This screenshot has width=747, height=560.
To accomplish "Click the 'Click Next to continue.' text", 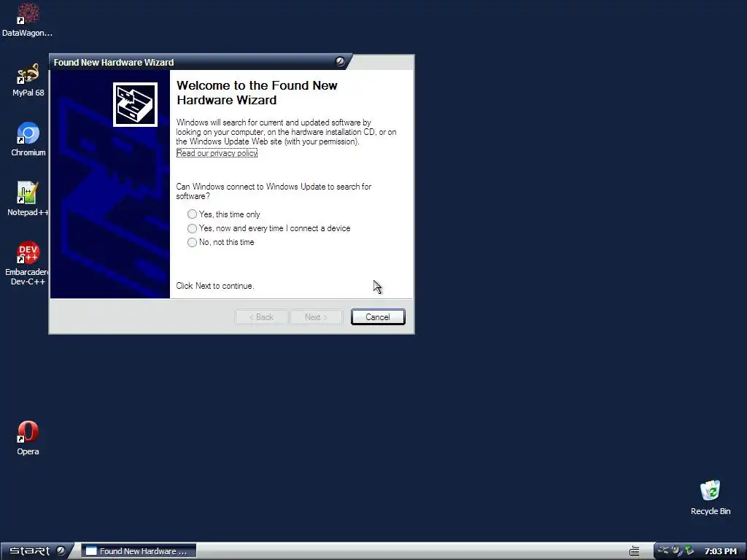I will coord(215,286).
